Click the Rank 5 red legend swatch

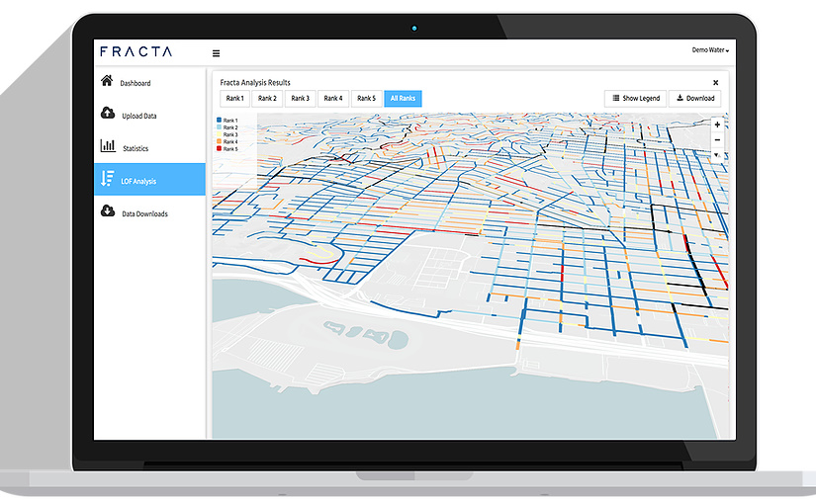220,149
